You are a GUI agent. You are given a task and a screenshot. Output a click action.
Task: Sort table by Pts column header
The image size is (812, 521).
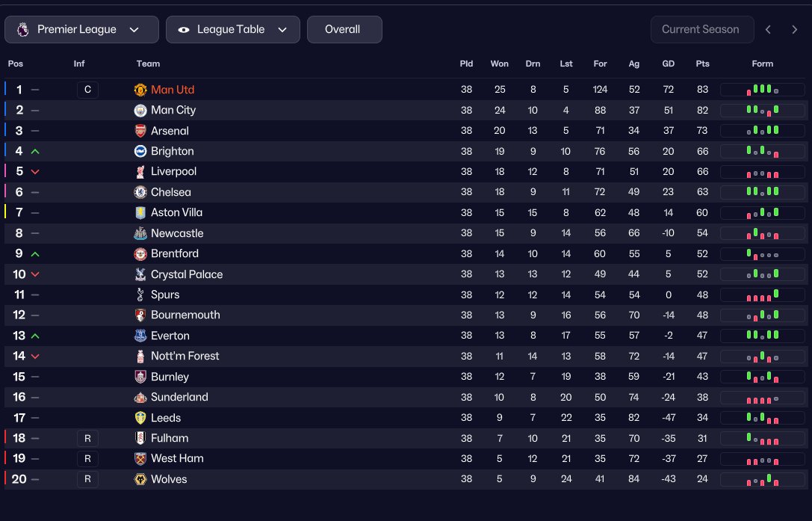(702, 64)
